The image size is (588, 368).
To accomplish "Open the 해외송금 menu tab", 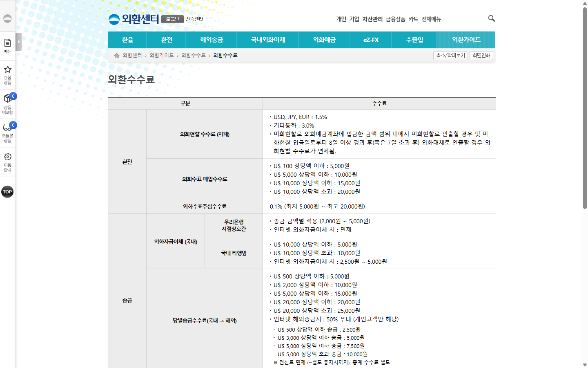I will (x=212, y=40).
